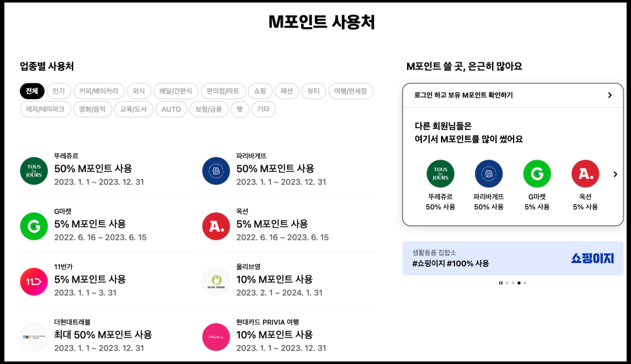
Task: Click the 더현대트래블 THT logo icon
Action: pos(34,337)
